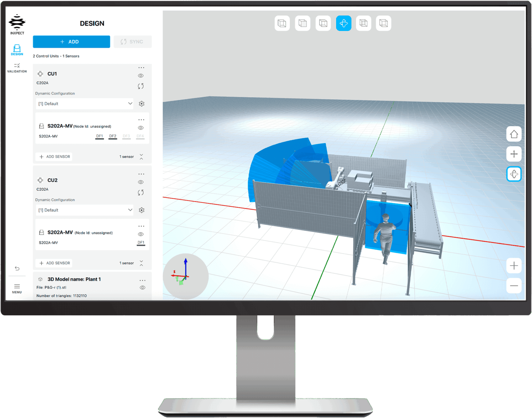This screenshot has height=418, width=532.
Task: Click ADD SENSOR under CU2
Action: (55, 263)
